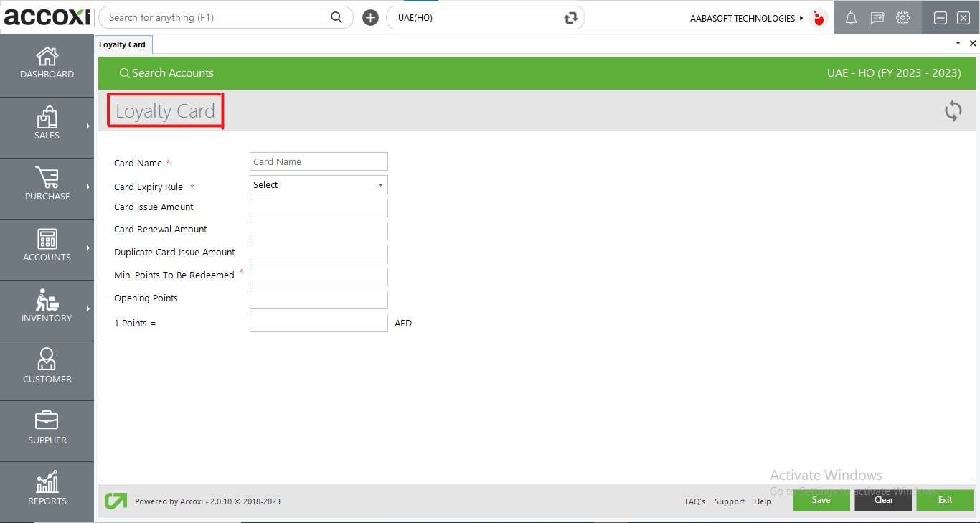980x523 pixels.
Task: Expand the AABASOFT TECHNOLOGIES company menu
Action: tap(746, 18)
